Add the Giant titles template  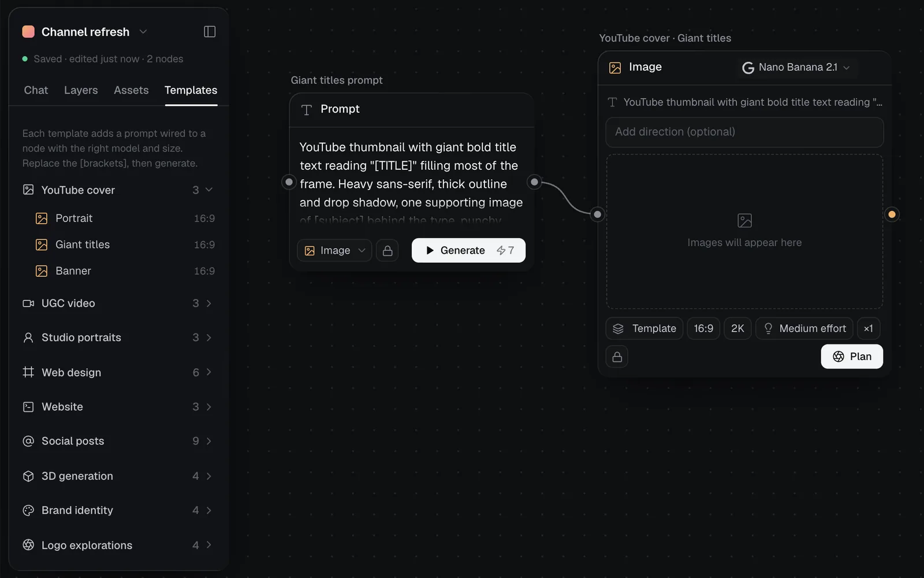(x=125, y=244)
